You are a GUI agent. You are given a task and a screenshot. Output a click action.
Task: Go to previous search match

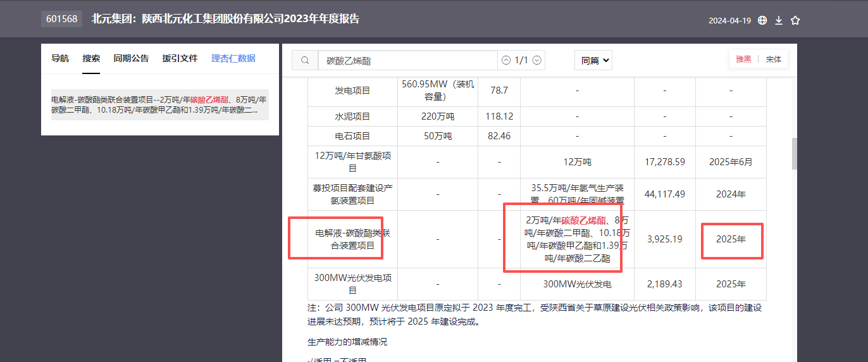(x=505, y=60)
